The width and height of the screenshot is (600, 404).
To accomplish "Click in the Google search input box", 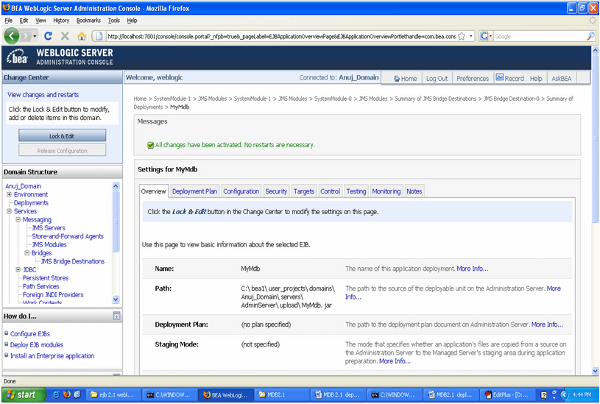I will [540, 36].
